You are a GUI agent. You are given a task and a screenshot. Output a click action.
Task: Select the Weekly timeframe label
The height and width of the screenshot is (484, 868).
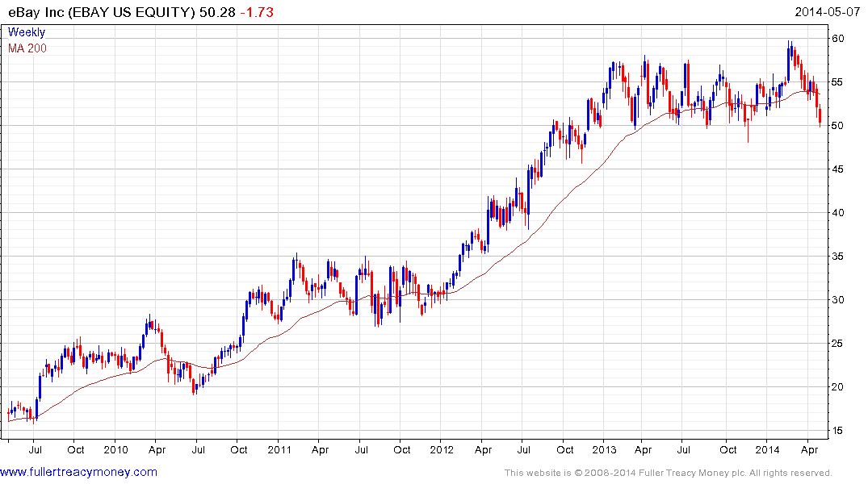(27, 32)
